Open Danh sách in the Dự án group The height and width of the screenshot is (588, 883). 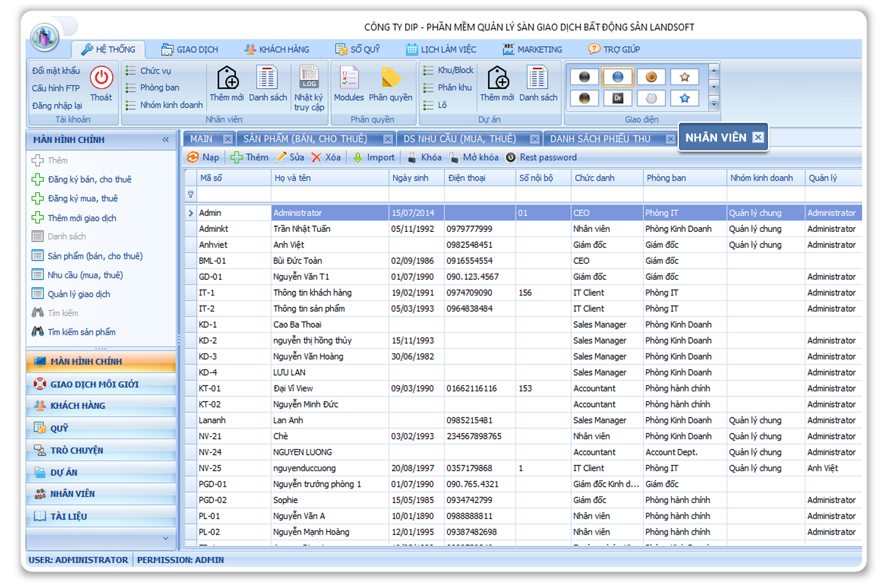538,78
